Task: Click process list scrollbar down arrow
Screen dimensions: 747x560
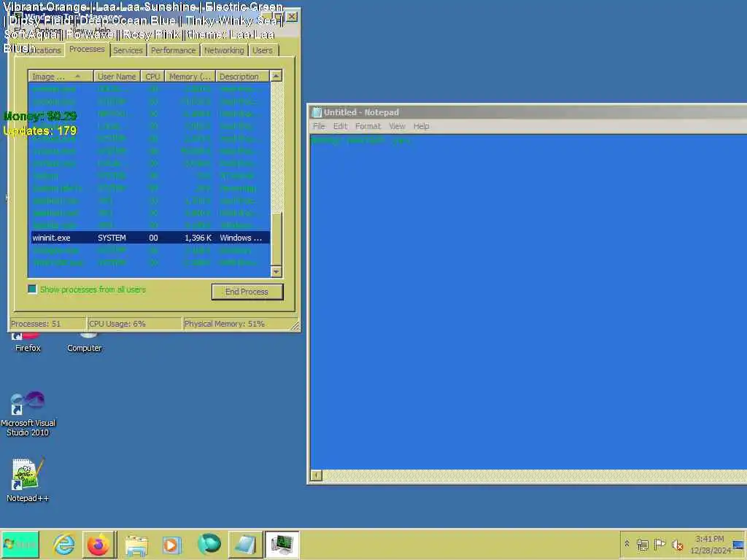Action: [276, 271]
